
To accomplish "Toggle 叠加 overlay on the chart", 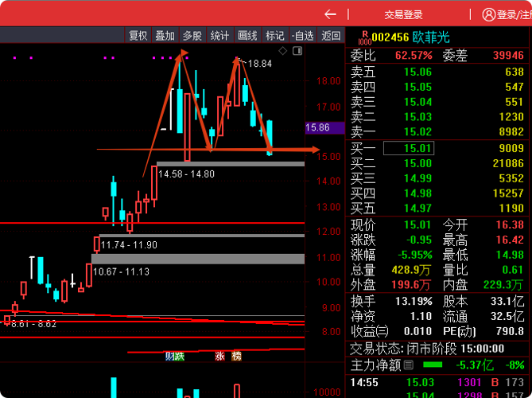I will click(165, 36).
